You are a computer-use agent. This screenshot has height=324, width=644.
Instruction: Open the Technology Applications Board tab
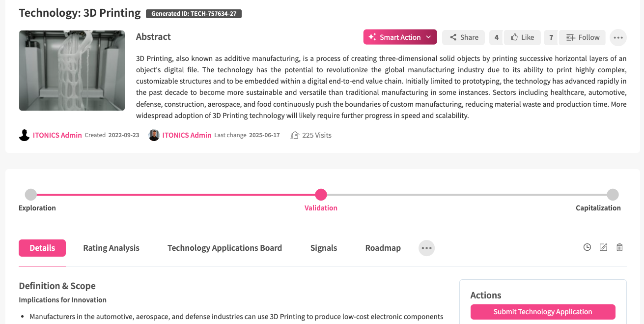tap(224, 248)
